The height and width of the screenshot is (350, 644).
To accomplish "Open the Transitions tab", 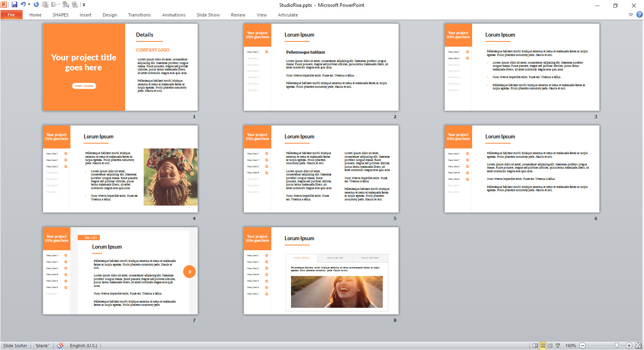I will point(139,15).
